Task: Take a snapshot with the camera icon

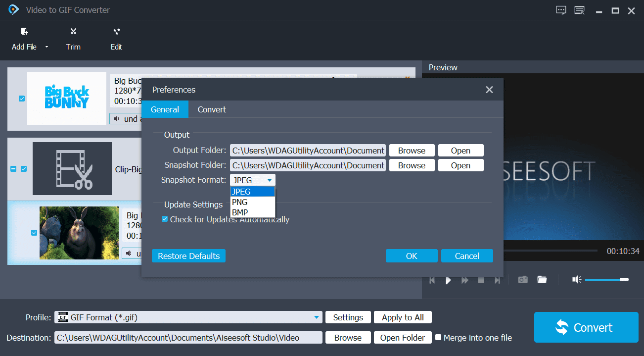Action: tap(523, 280)
